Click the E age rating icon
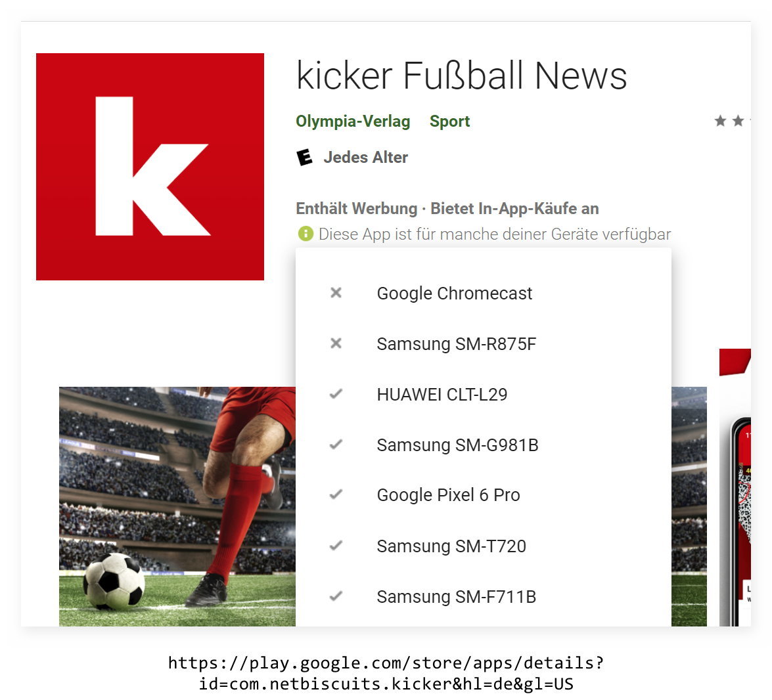Screen dimensions: 772x700 click(304, 158)
